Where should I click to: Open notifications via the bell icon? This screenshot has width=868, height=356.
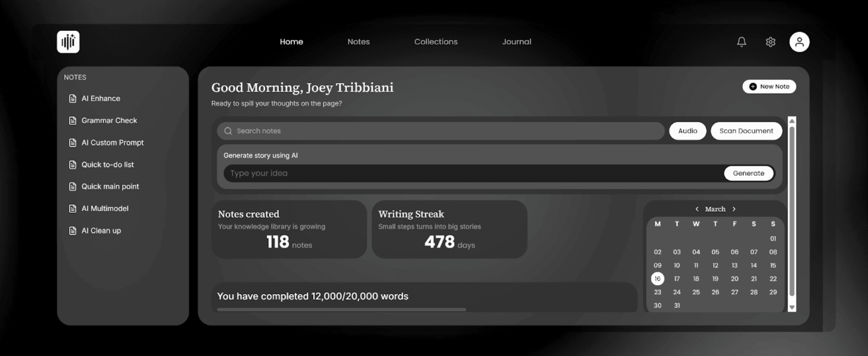click(741, 42)
